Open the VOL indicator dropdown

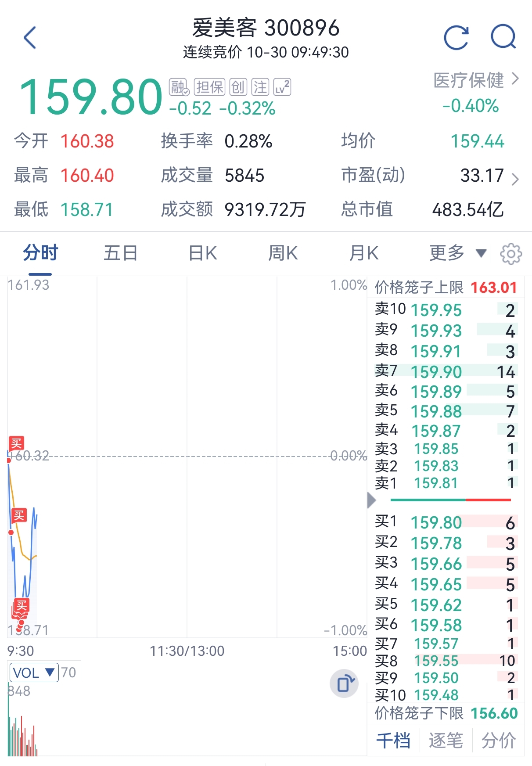[34, 672]
